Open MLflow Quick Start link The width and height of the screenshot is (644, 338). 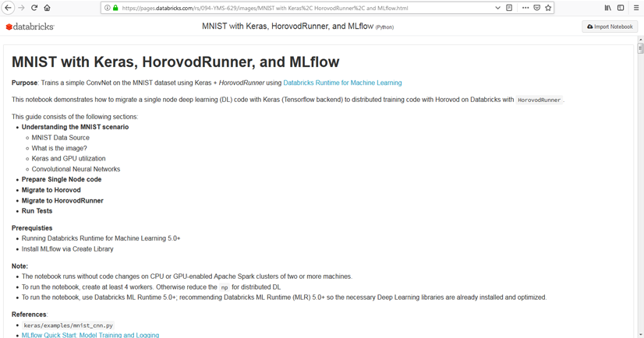90,335
